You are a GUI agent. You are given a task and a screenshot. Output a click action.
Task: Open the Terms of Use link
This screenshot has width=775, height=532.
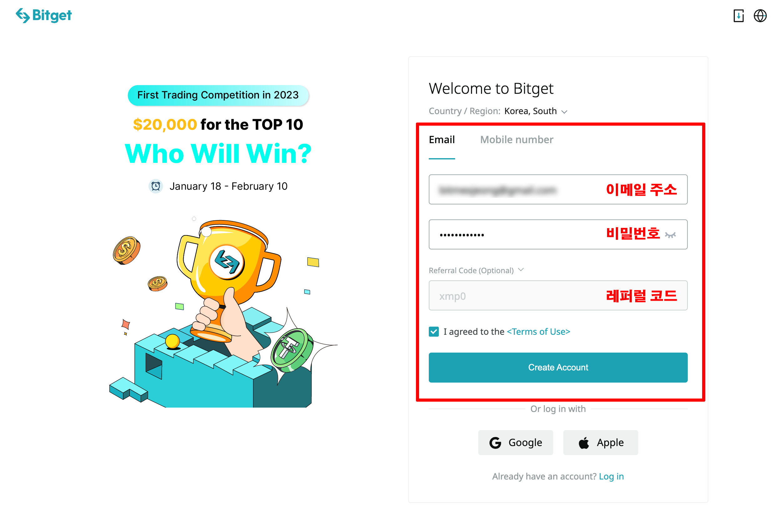(x=538, y=332)
